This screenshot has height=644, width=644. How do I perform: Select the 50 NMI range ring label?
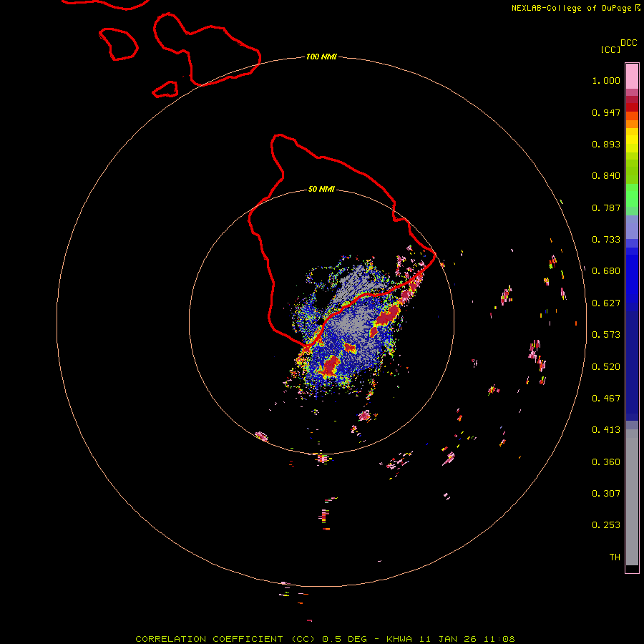tap(321, 189)
